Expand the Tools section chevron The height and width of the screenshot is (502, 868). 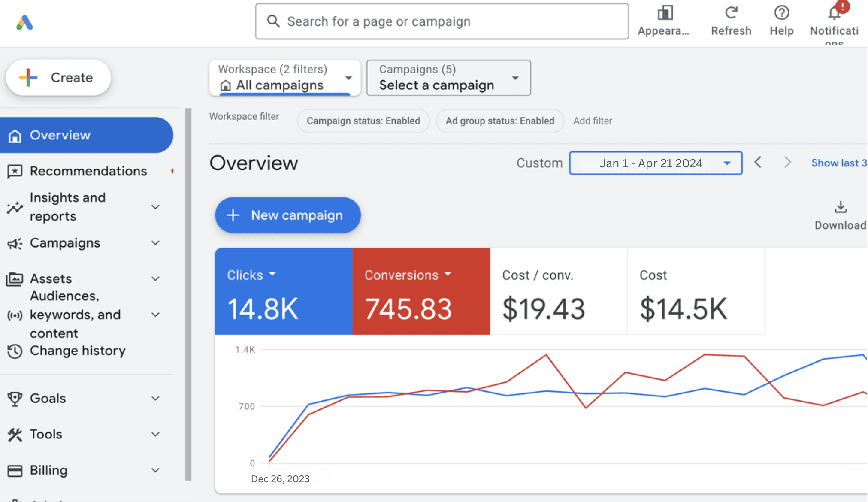click(155, 434)
